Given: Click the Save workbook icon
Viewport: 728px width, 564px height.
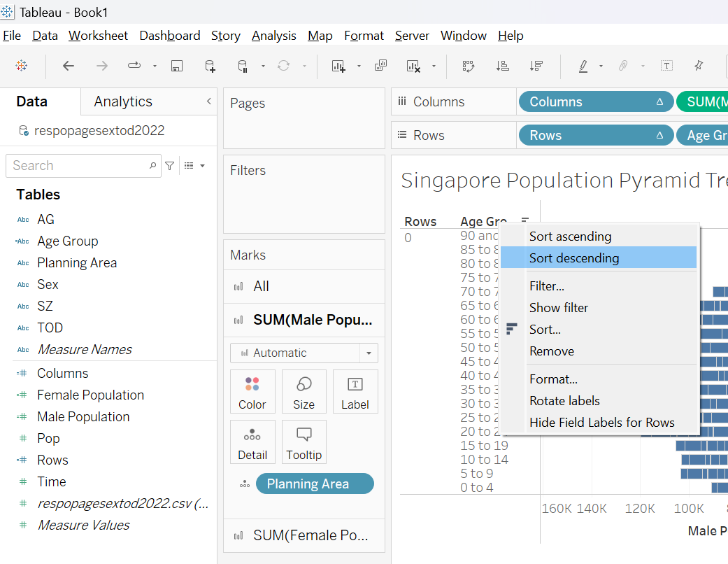Looking at the screenshot, I should pos(177,66).
